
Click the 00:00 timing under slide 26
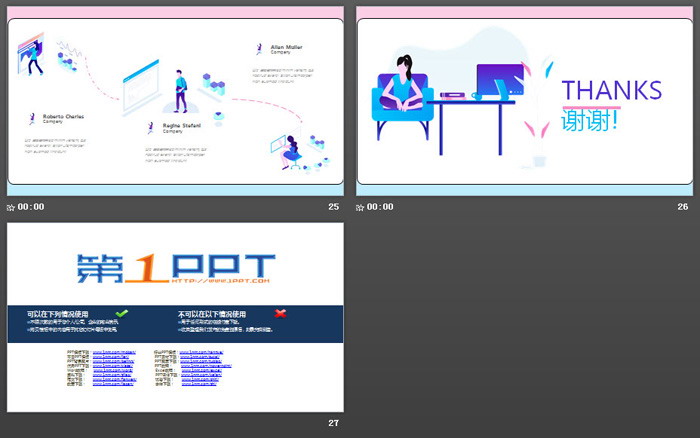pos(381,207)
